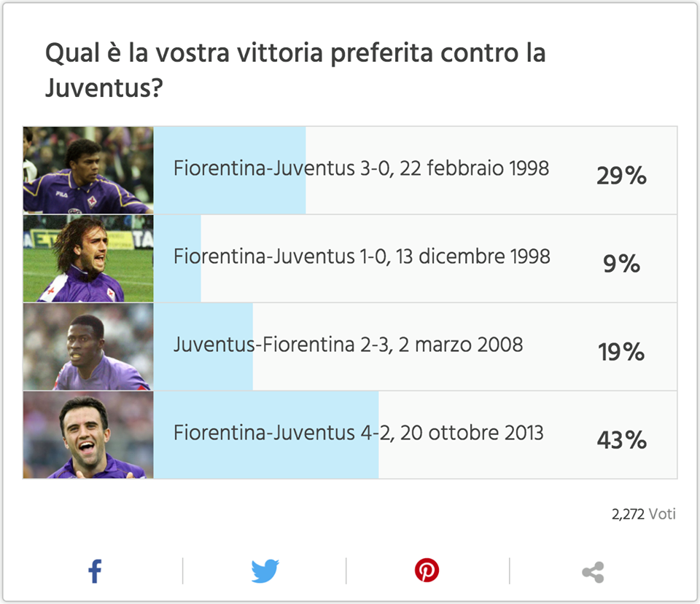Click the 19% result value
The image size is (700, 604).
(x=621, y=353)
